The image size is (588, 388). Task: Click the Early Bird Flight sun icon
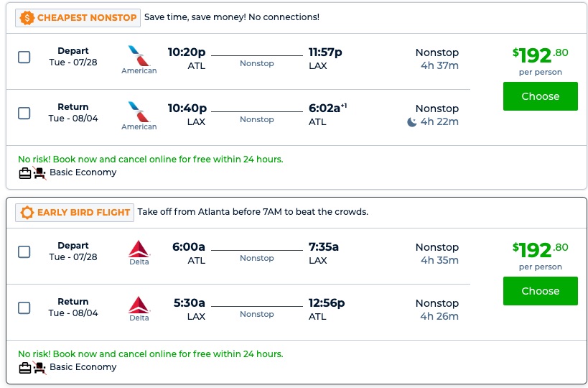click(27, 212)
